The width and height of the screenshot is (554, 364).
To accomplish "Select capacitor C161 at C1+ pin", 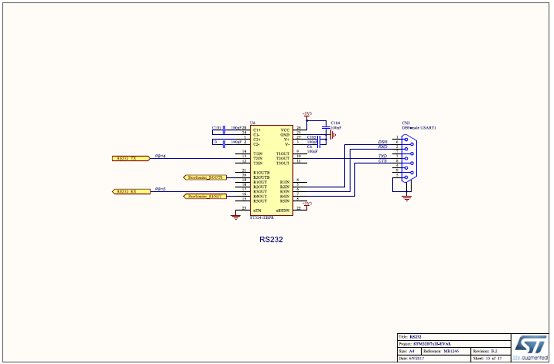I will [223, 130].
